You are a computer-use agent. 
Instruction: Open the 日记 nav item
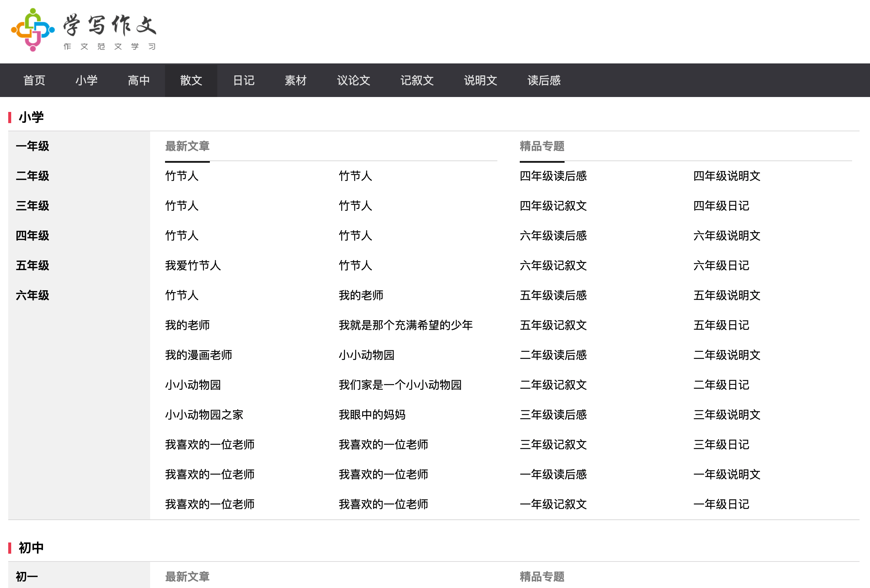click(x=244, y=81)
